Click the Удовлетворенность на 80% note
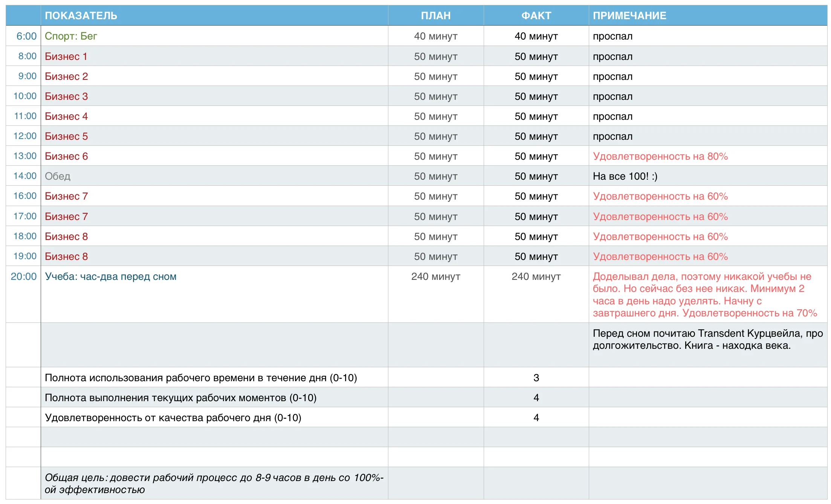The width and height of the screenshot is (831, 504). pyautogui.click(x=660, y=156)
